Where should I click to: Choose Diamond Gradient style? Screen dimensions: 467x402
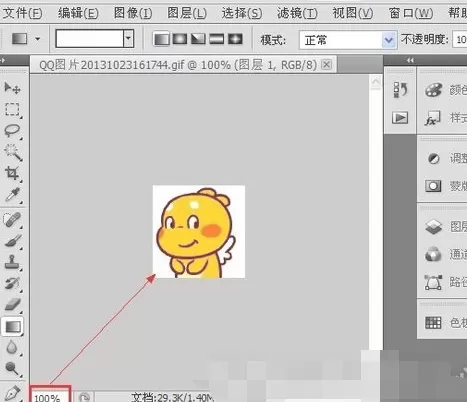click(235, 39)
